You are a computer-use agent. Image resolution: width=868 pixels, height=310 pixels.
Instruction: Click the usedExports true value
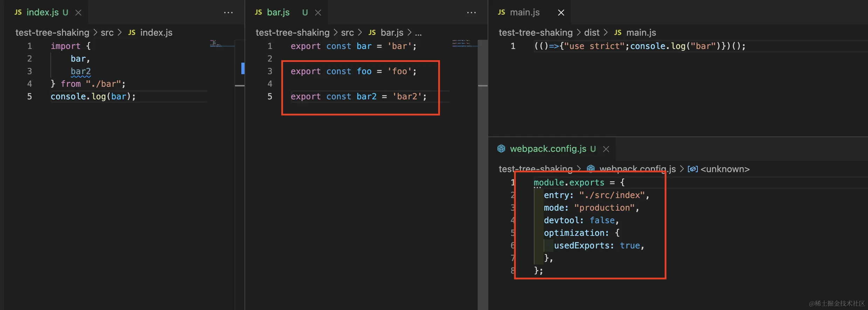tap(630, 246)
